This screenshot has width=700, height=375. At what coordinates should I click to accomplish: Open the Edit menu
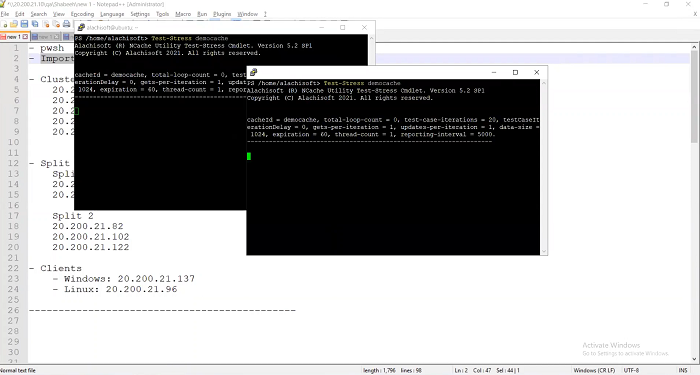coord(20,14)
